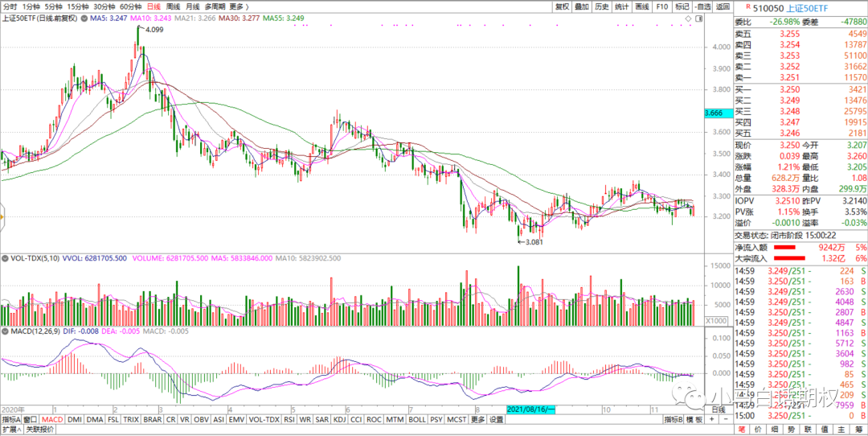Click the X1000 volume scale label
868x436 pixels.
[717, 320]
